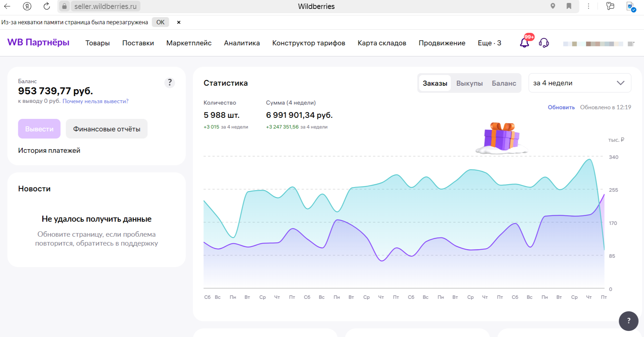Open the browser three-dot menu
The height and width of the screenshot is (337, 644).
[x=588, y=6]
